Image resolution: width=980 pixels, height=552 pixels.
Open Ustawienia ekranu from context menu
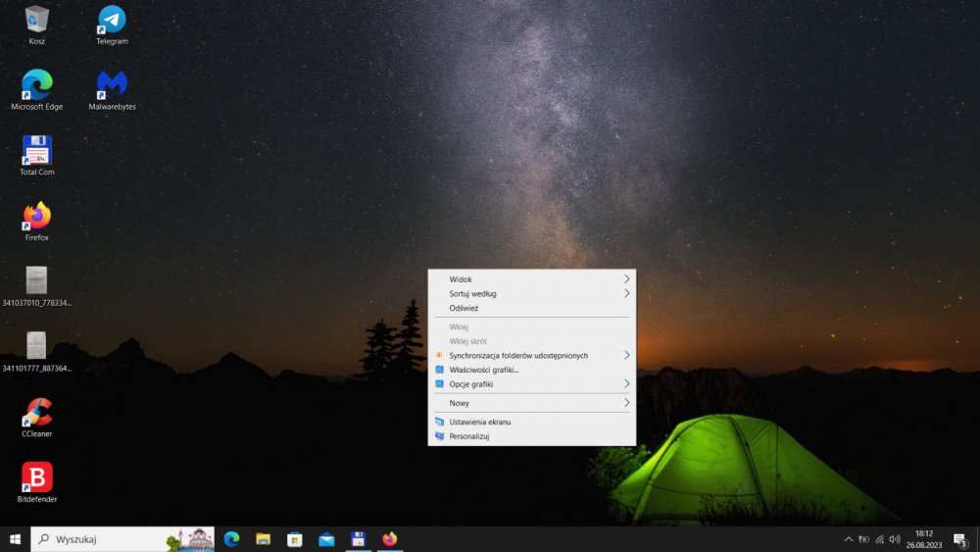click(x=479, y=422)
